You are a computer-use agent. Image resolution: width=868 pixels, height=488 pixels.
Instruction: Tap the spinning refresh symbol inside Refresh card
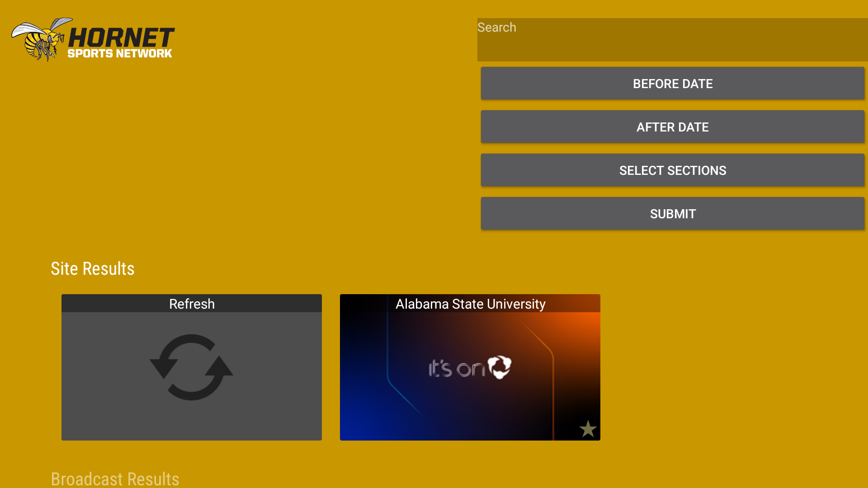click(191, 368)
